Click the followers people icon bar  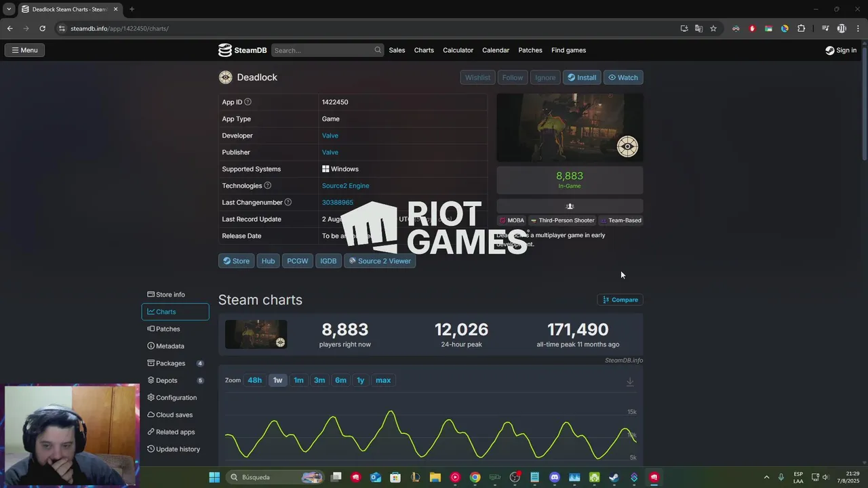tap(570, 206)
